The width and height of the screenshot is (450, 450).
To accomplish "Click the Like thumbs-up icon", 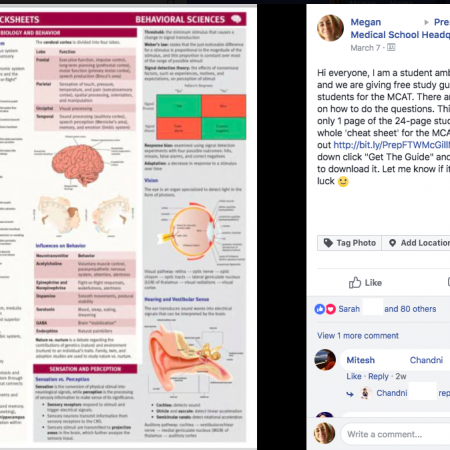I will (355, 283).
